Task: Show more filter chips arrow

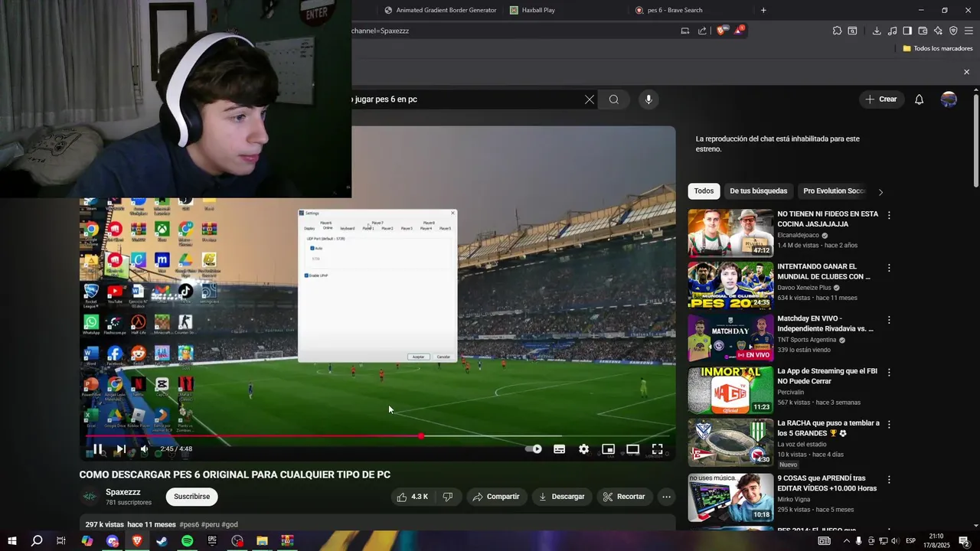Action: (x=880, y=192)
